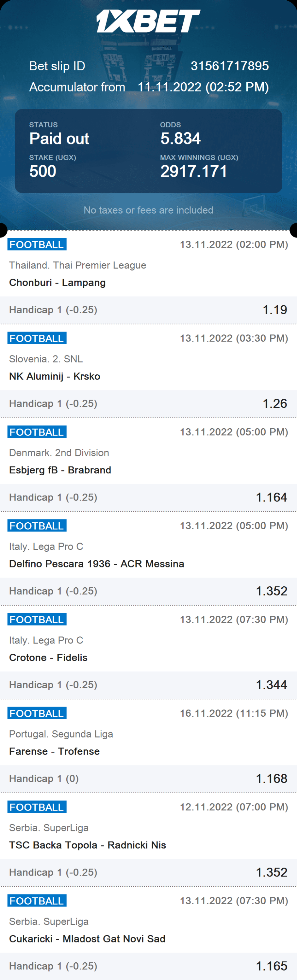Click the Paid out status text
Viewport: 297px width, 980px height.
pyautogui.click(x=59, y=139)
